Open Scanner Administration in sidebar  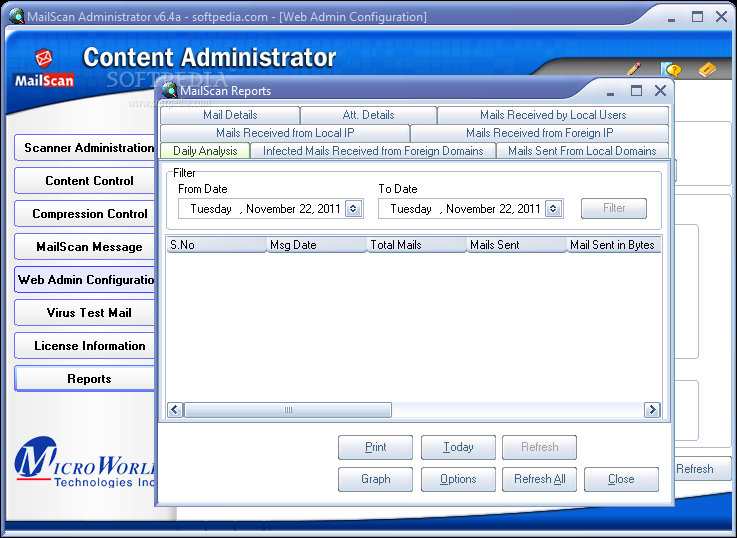(85, 148)
